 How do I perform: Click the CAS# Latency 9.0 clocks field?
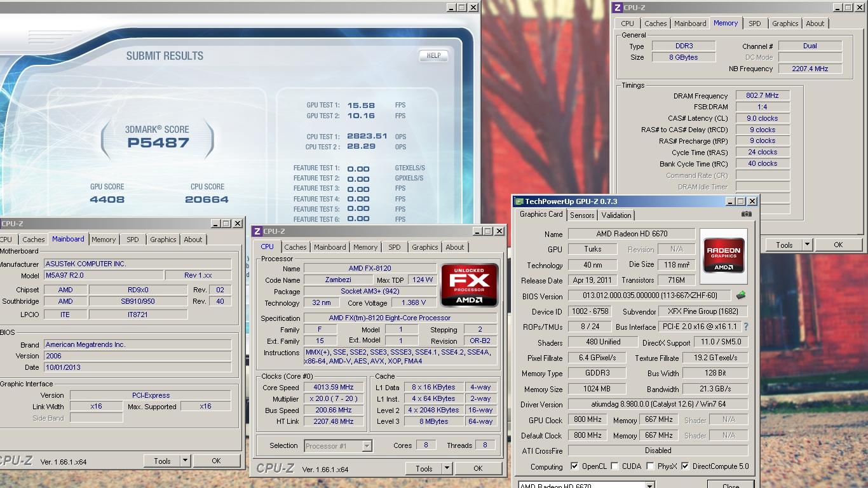click(762, 118)
